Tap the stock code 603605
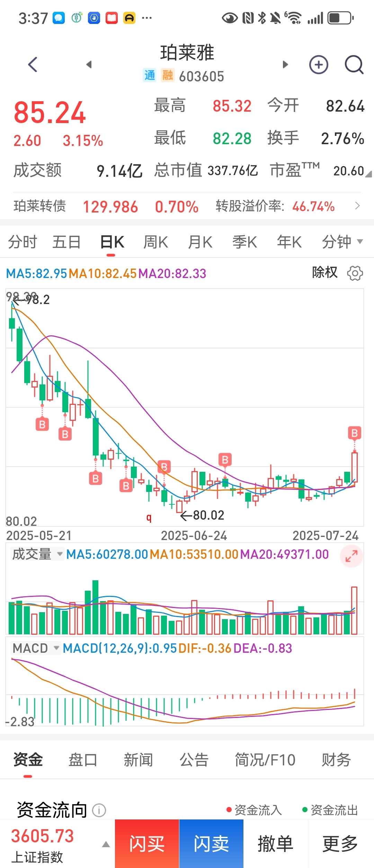This screenshot has height=868, width=374. tap(202, 76)
